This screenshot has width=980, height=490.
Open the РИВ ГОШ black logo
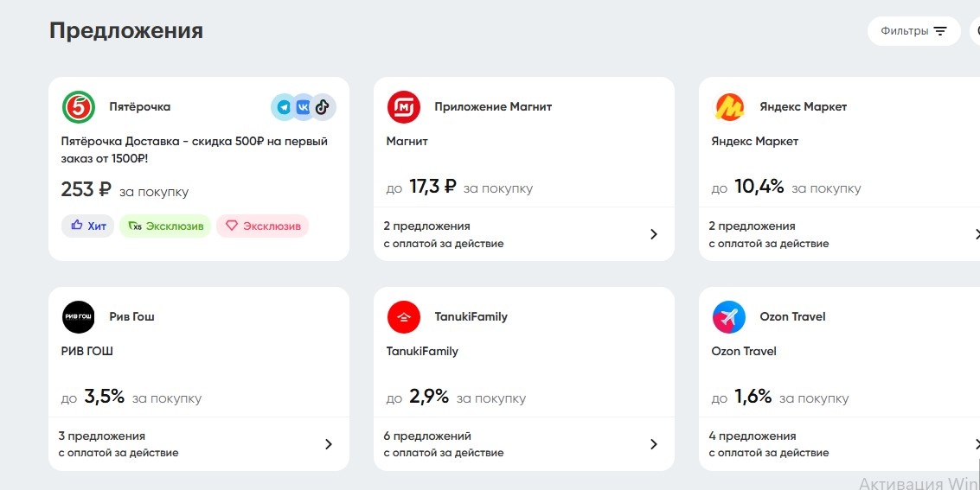[x=78, y=317]
